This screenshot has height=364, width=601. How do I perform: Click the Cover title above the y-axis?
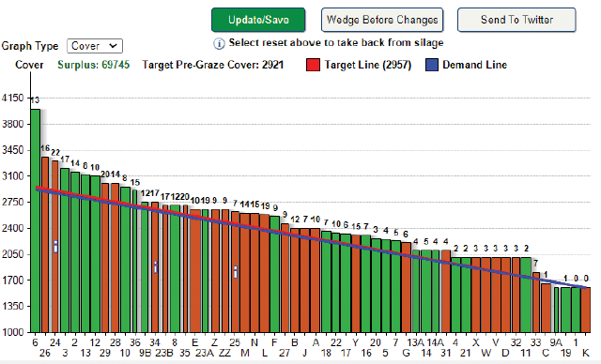click(x=29, y=65)
